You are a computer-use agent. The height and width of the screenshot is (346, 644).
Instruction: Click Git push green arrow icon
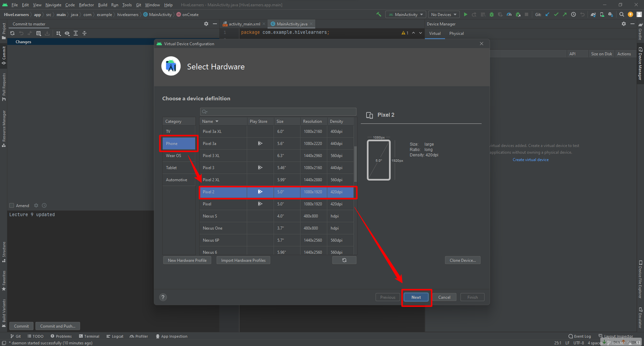coord(565,15)
